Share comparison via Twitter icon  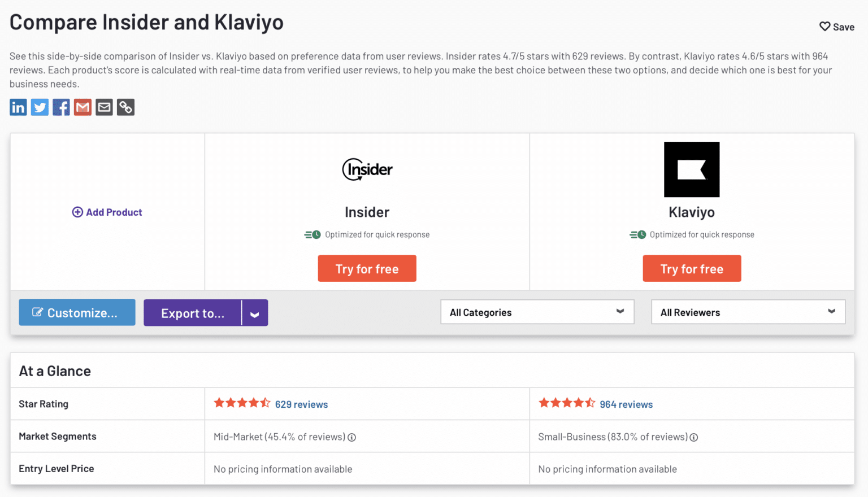(40, 107)
